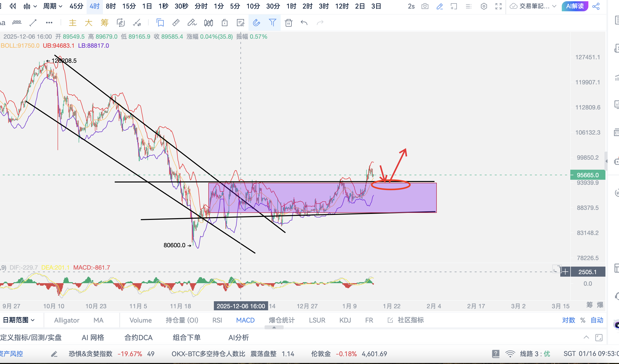Image resolution: width=619 pixels, height=364 pixels.
Task: Click the trash can delete drawings icon
Action: [x=288, y=23]
